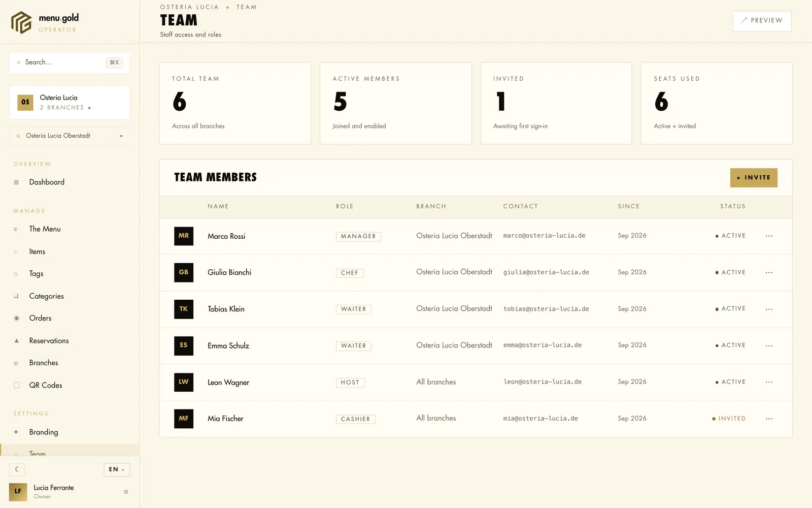Open the Orders page

(x=70, y=318)
